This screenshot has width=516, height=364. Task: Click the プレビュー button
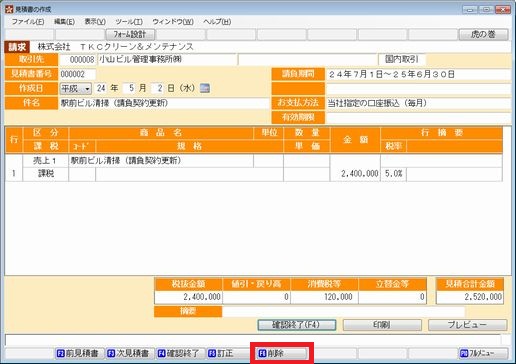click(x=467, y=325)
